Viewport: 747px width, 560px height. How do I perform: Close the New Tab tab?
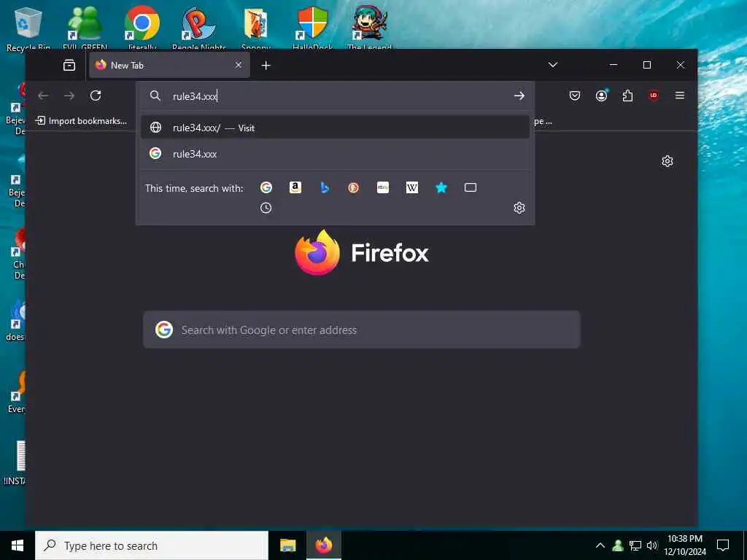coord(239,65)
